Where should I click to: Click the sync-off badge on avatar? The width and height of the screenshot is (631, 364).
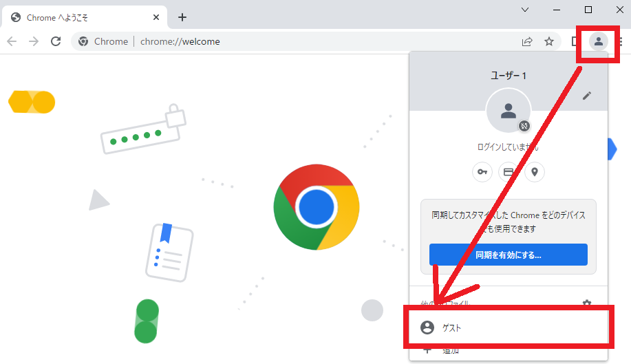coord(524,127)
